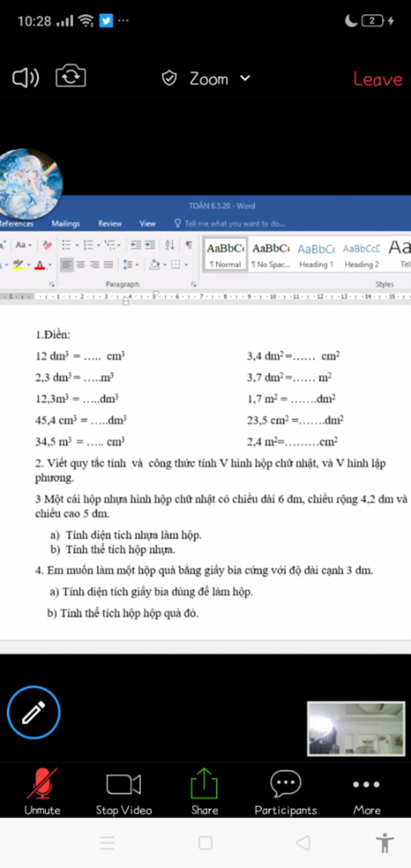Open the Participants list
Image resolution: width=411 pixels, height=868 pixels.
[285, 792]
